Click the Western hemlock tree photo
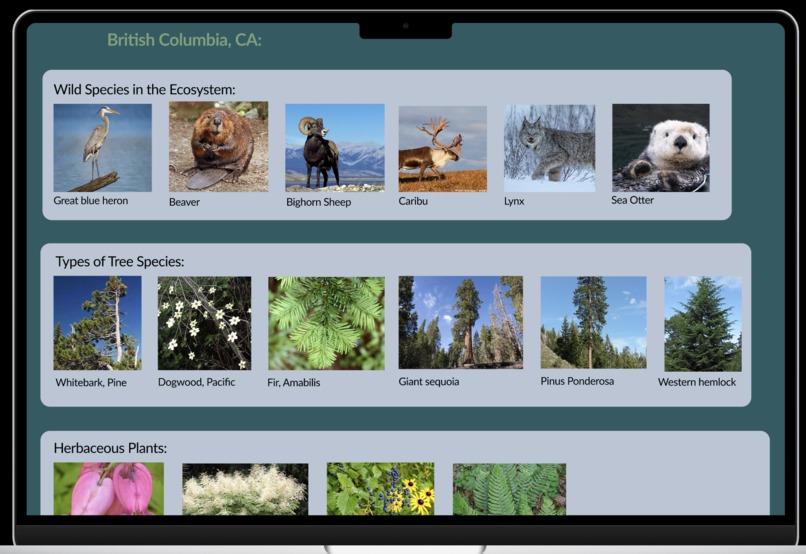Image resolution: width=806 pixels, height=554 pixels. [703, 324]
